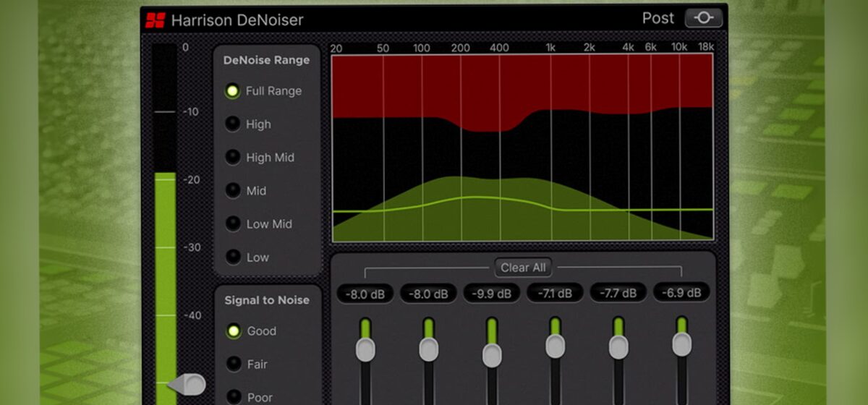This screenshot has height=405, width=868.
Task: Click the Harrison DeNoiser title text
Action: click(x=237, y=20)
